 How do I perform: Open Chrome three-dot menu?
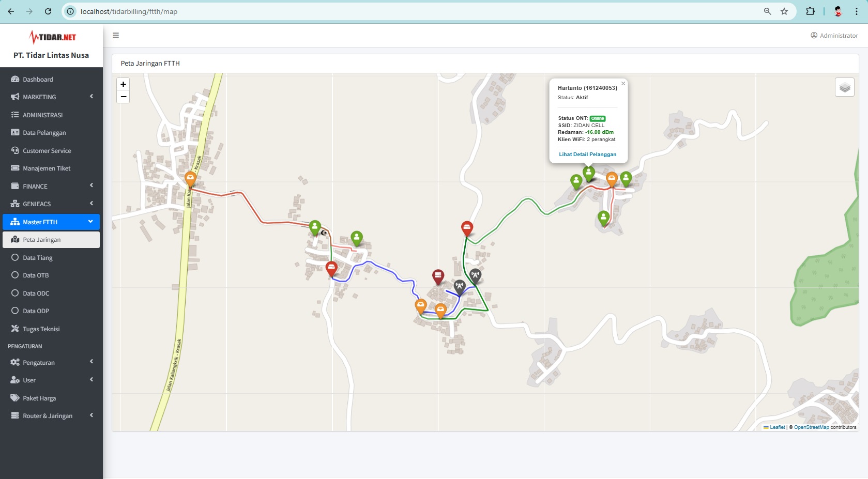[856, 11]
